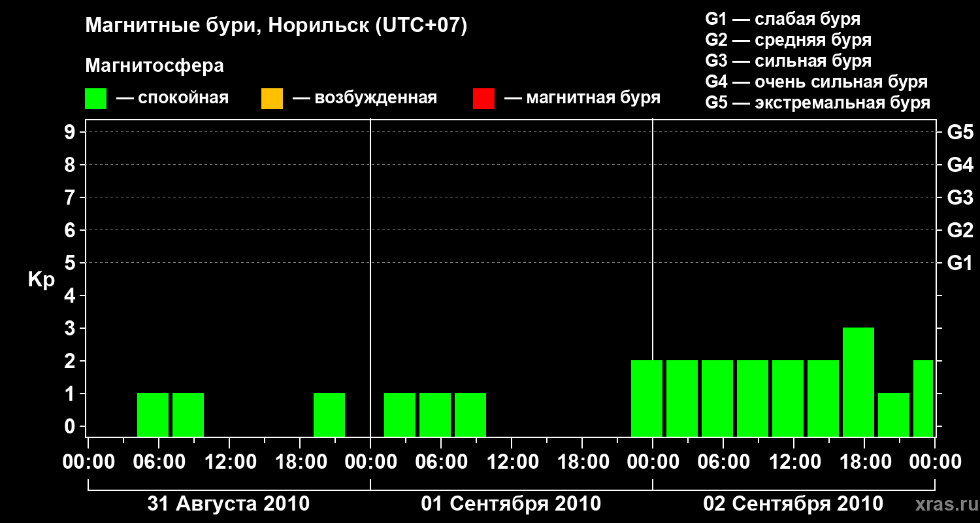980x523 pixels.
Task: Click the '31 Августа 2010' date label
Action: 229,504
